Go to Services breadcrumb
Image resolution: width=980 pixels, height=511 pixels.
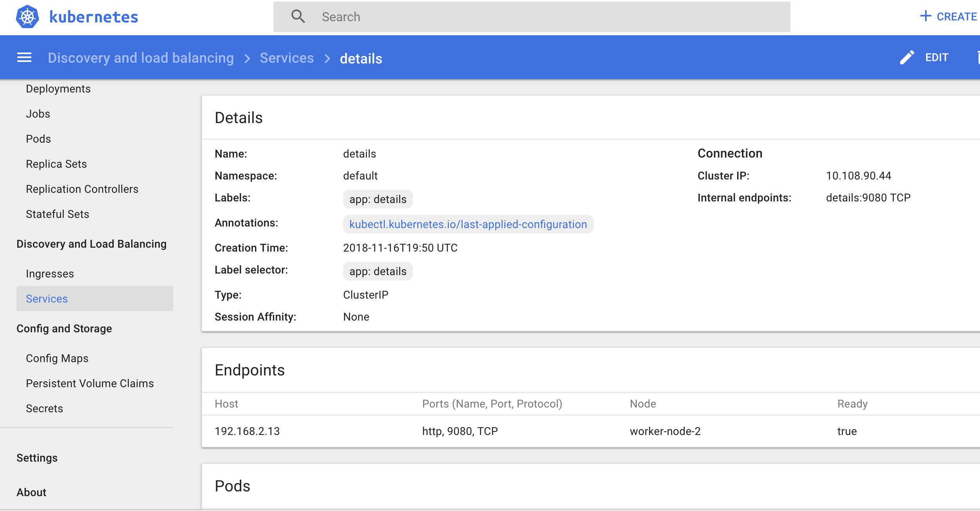click(287, 58)
